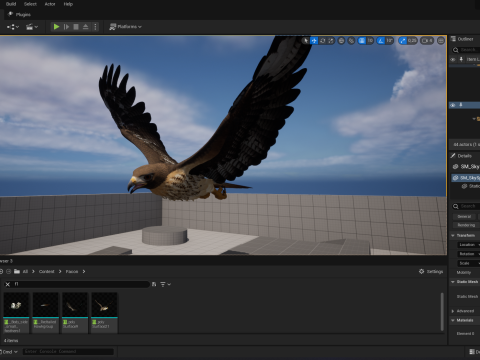Open the Platforms dropdown
The height and width of the screenshot is (360, 480).
(126, 27)
